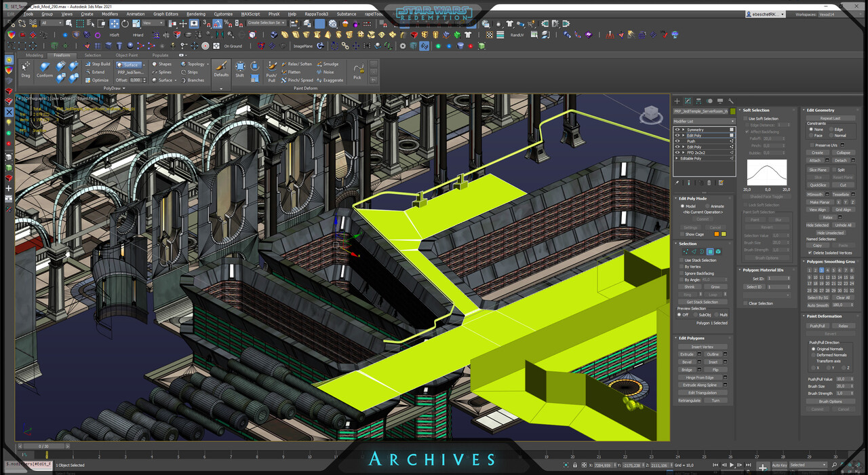This screenshot has width=868, height=475.
Task: Click the Make Planar button
Action: (820, 202)
